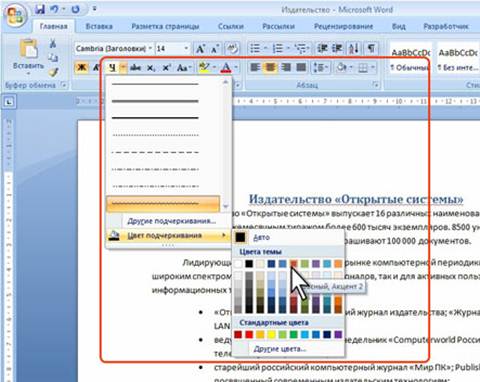Save document via quick access toolbar
480x382 pixels.
click(40, 9)
